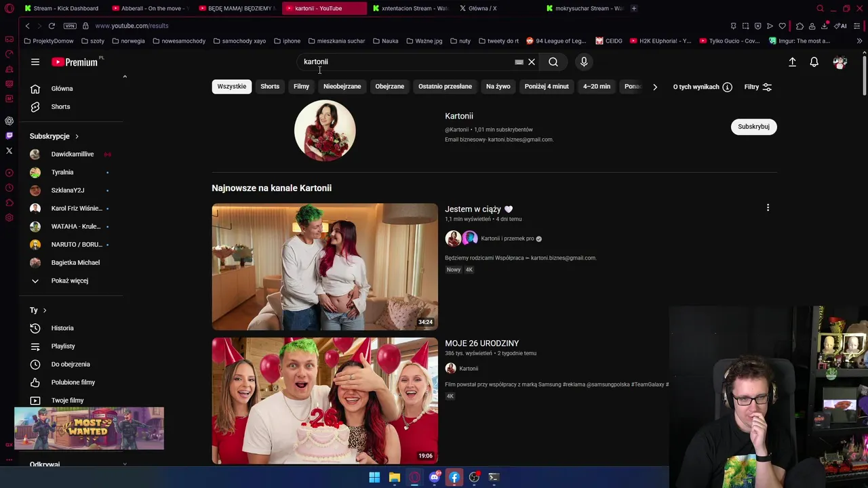Image resolution: width=868 pixels, height=488 pixels.
Task: Open browser downloads icon
Action: (824, 26)
